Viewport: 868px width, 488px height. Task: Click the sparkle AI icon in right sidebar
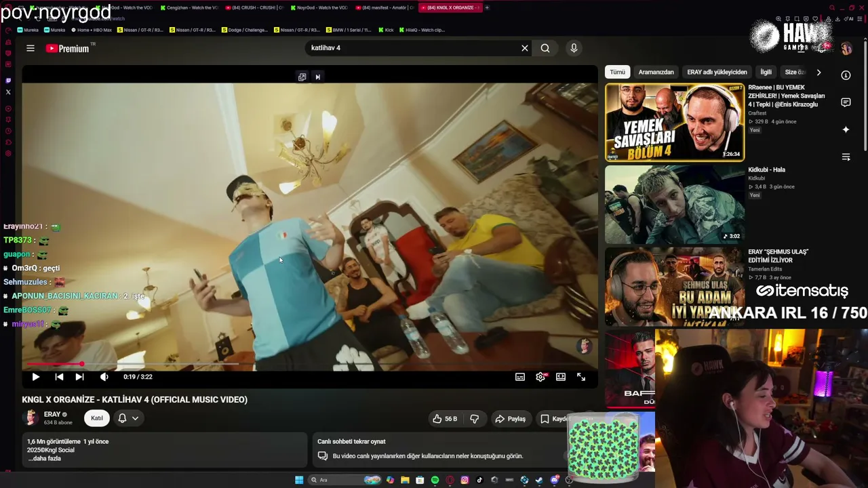coord(846,129)
